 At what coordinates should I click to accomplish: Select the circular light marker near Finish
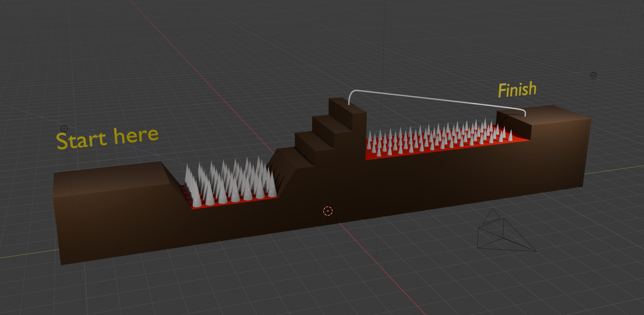coord(593,75)
